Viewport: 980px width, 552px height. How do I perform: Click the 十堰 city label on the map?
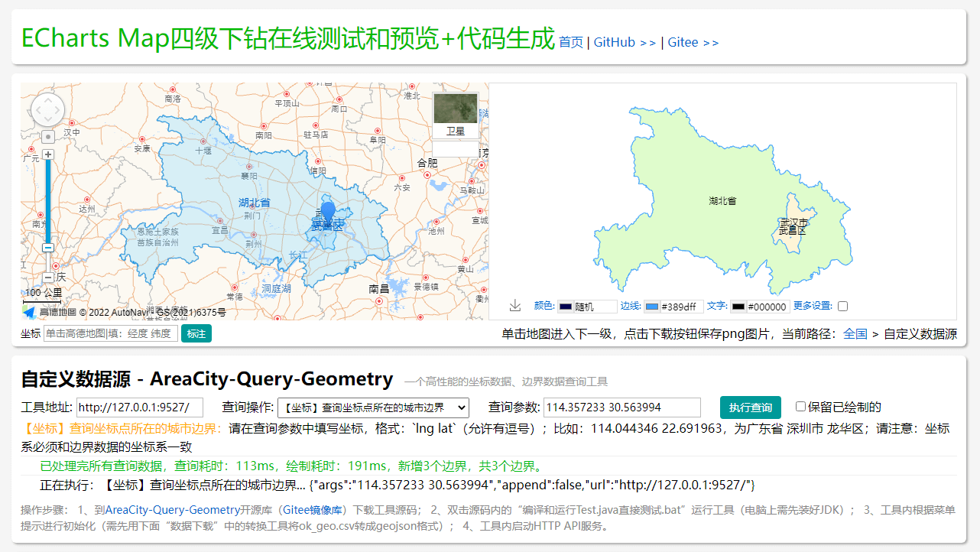203,151
